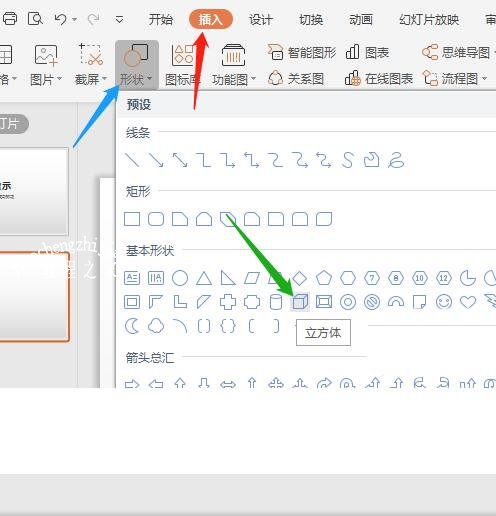Select the snip single corner rectangle
Image resolution: width=496 pixels, height=516 pixels.
click(180, 219)
